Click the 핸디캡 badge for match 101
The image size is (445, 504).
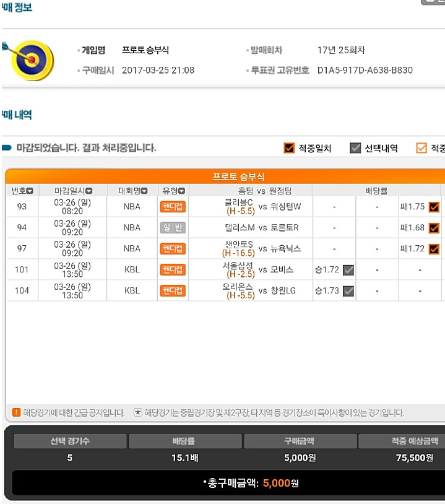[x=173, y=270]
